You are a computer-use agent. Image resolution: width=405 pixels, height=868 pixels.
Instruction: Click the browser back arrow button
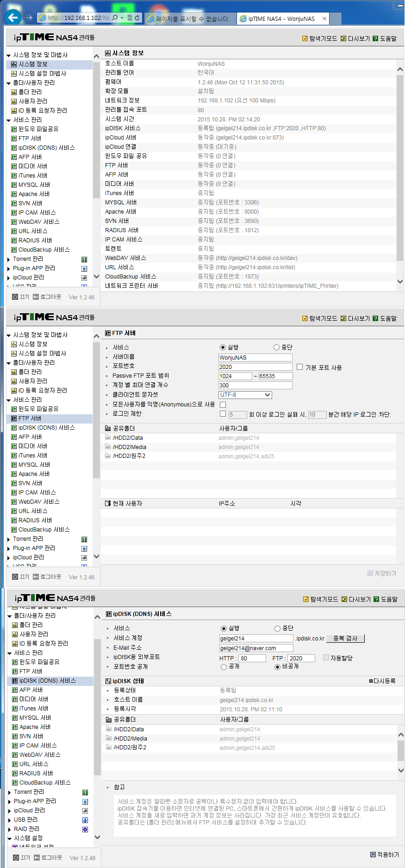(x=13, y=18)
